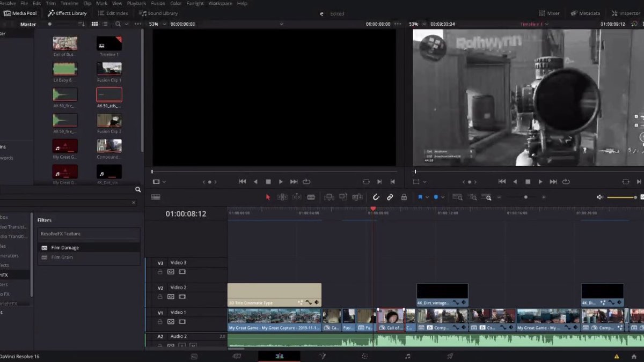Click the timeline zoom minus button
The height and width of the screenshot is (362, 644).
pyautogui.click(x=499, y=197)
